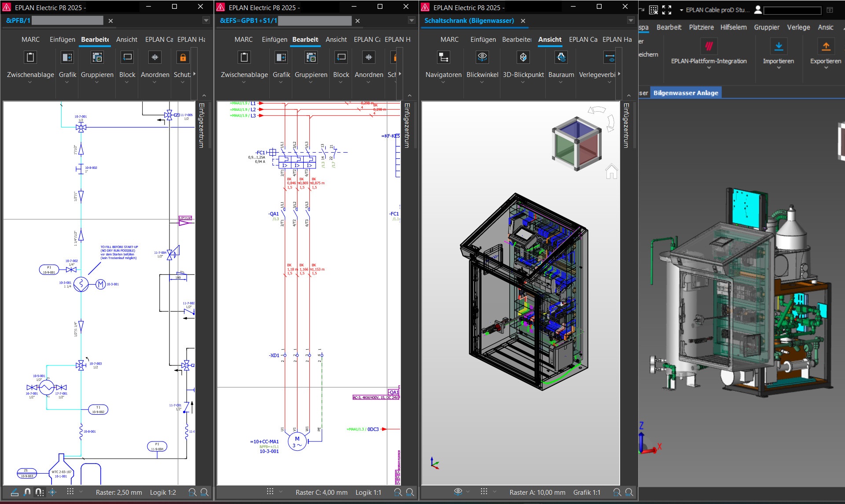Click the Schutz padlock icon
The height and width of the screenshot is (504, 845).
[183, 58]
